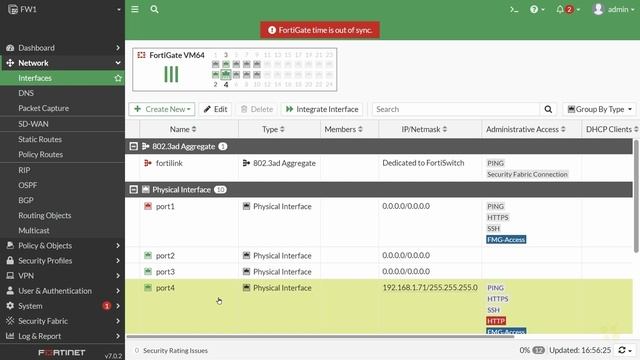Click the horizontal scrollbar under the table
The image size is (640, 360).
pyautogui.click(x=320, y=337)
